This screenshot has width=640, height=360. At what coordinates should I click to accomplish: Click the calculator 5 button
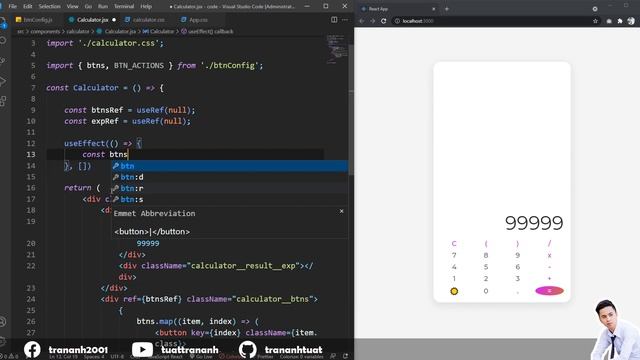[x=486, y=267]
